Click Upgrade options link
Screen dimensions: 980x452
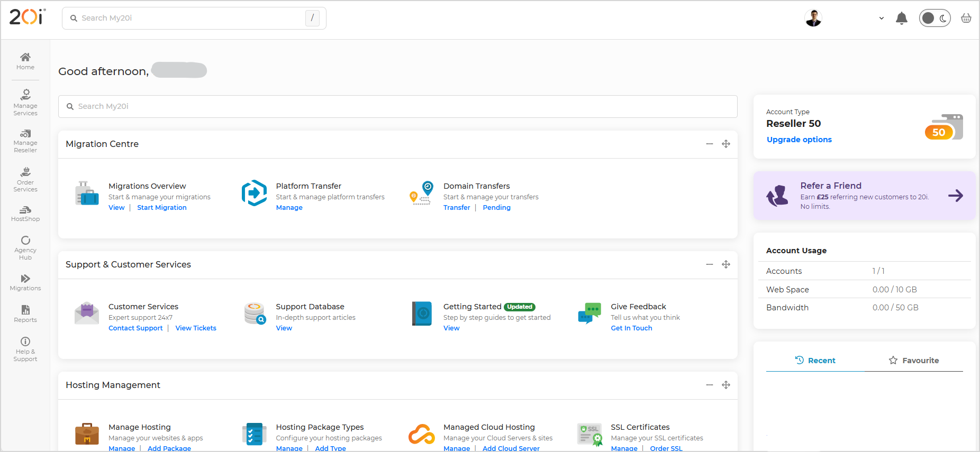click(799, 140)
